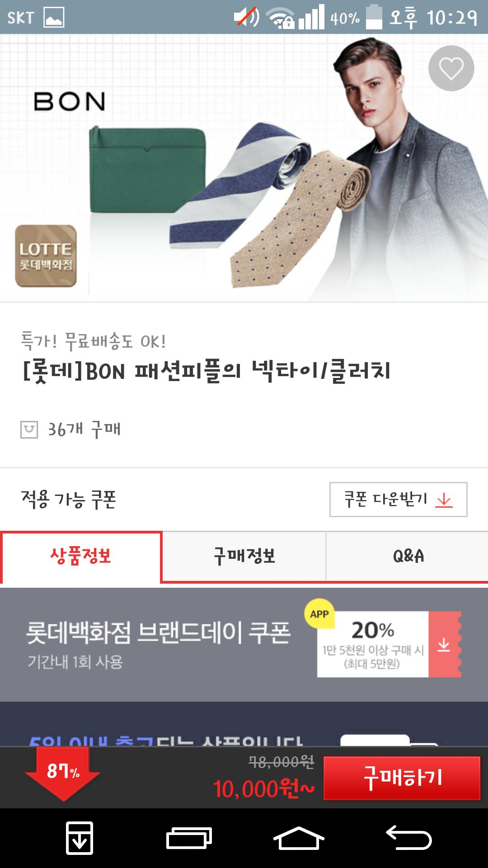
Task: Tap the 쿠폰 다운받기 button
Action: click(398, 500)
